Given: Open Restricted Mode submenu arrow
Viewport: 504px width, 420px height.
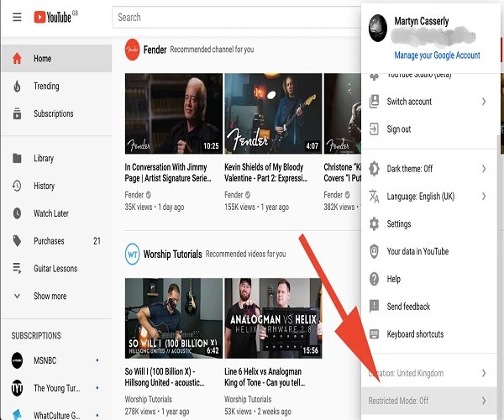Looking at the screenshot, I should 484,401.
